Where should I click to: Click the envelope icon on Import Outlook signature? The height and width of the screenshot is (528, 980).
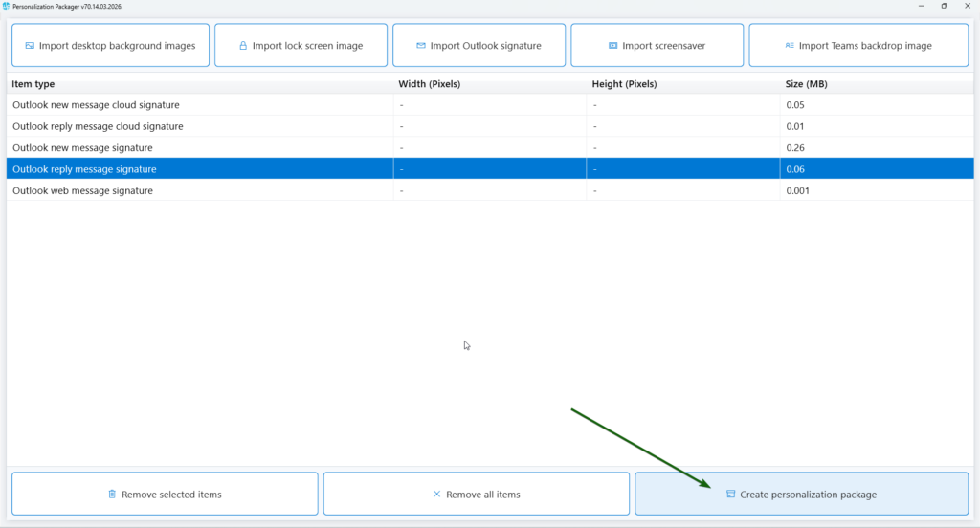point(421,46)
